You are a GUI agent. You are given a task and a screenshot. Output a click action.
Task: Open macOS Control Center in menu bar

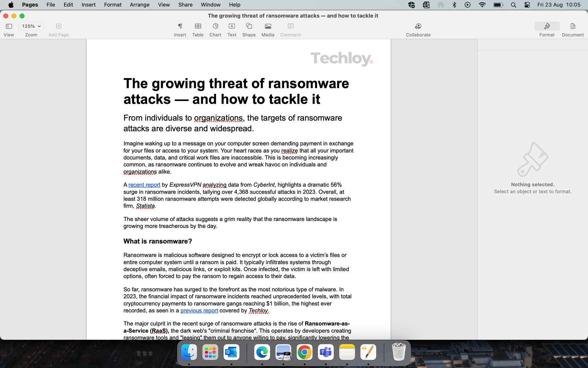coord(527,5)
